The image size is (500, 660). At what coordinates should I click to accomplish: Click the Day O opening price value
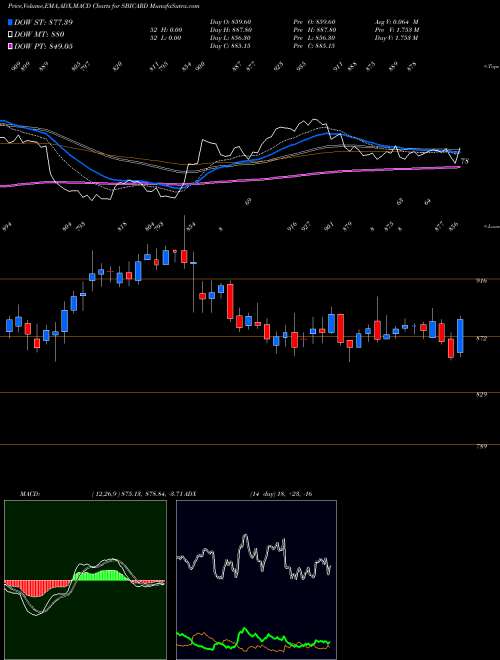(x=230, y=21)
